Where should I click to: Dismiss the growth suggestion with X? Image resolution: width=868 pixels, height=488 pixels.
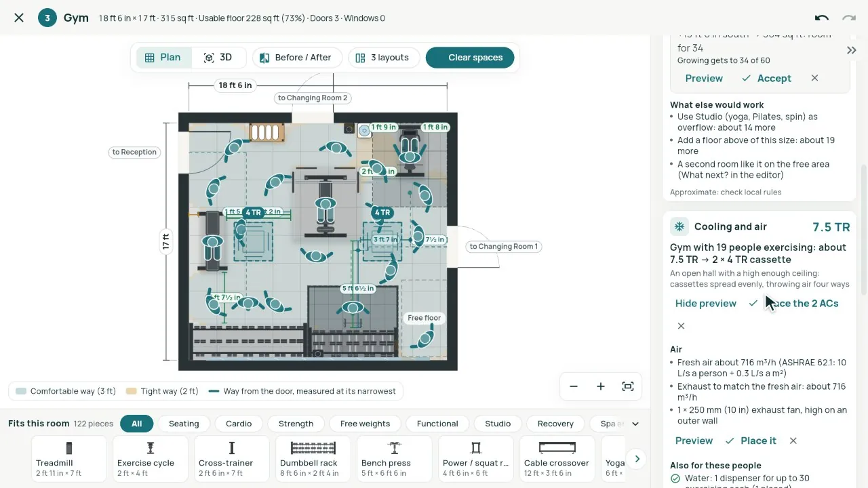pos(814,79)
